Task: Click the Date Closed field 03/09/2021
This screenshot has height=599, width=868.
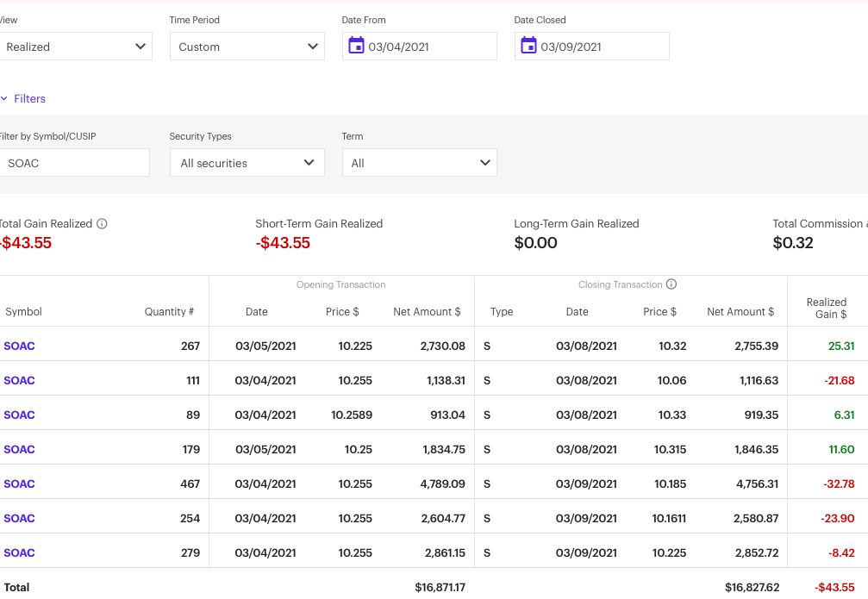Action: [x=599, y=47]
